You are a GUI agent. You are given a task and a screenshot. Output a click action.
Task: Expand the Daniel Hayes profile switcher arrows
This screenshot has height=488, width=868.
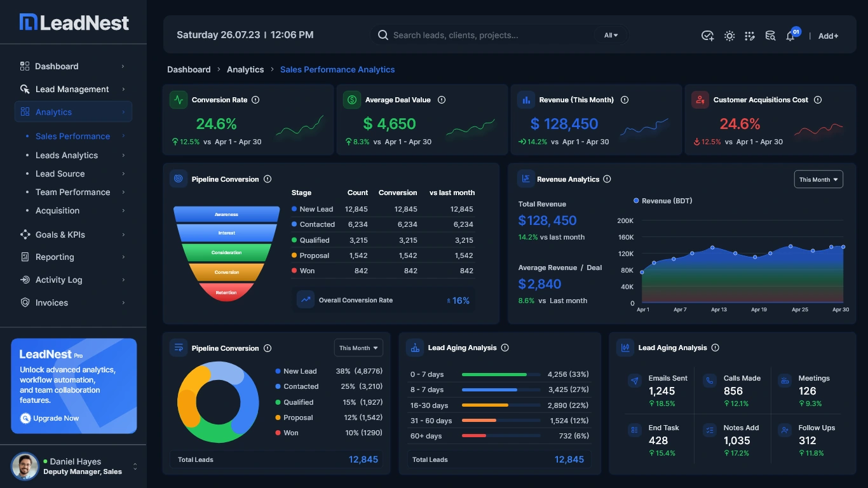(135, 467)
